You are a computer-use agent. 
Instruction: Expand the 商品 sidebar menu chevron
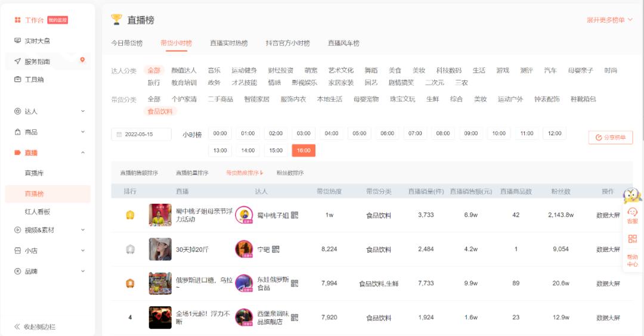tap(83, 132)
